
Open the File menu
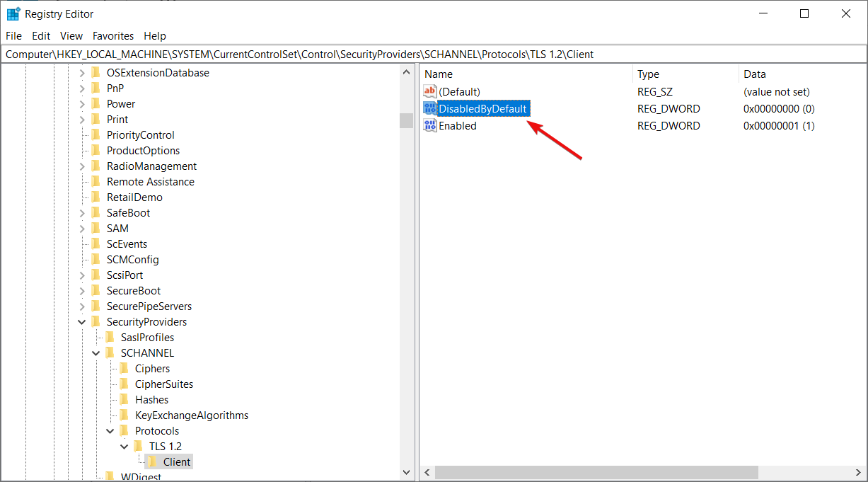click(13, 35)
